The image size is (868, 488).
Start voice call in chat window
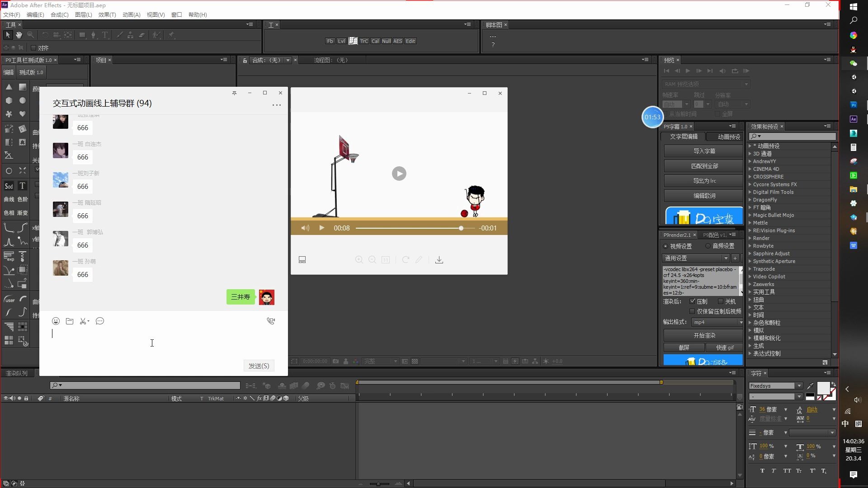tap(271, 321)
